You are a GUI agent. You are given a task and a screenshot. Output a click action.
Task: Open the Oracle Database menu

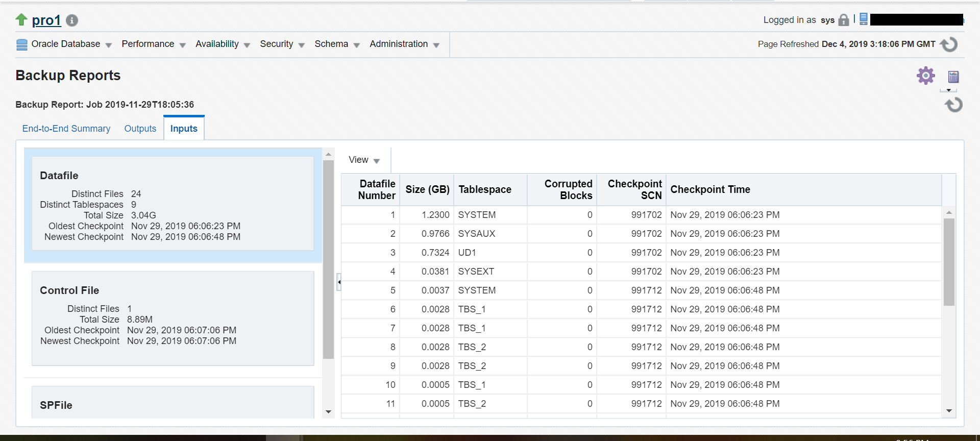(71, 44)
